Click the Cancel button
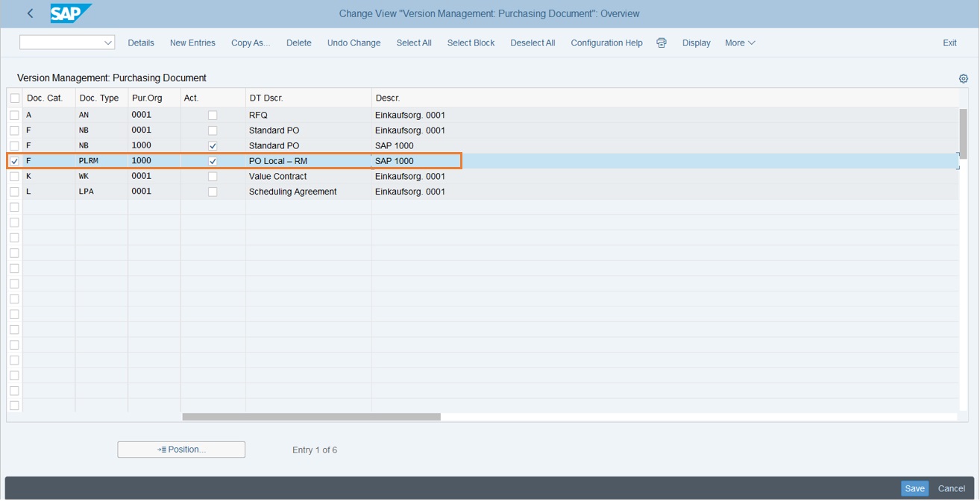The image size is (980, 501). click(x=951, y=488)
